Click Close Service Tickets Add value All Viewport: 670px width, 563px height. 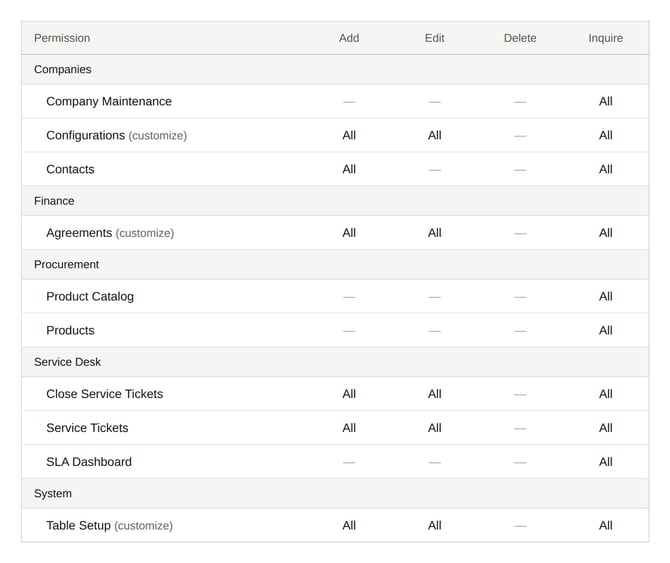coord(349,394)
